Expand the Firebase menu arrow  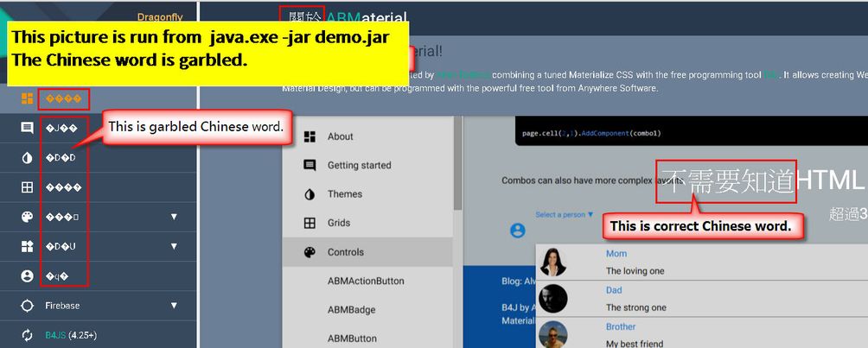click(174, 306)
